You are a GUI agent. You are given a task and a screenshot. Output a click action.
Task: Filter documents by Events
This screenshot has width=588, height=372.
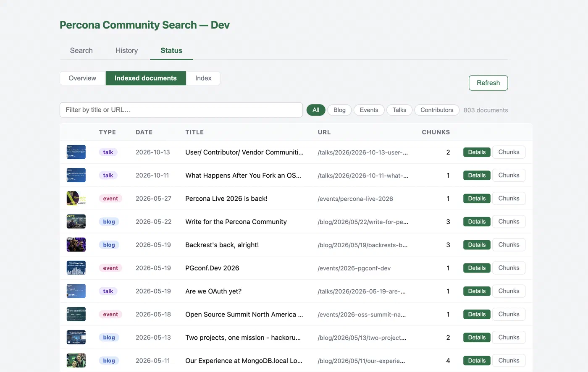click(x=369, y=110)
